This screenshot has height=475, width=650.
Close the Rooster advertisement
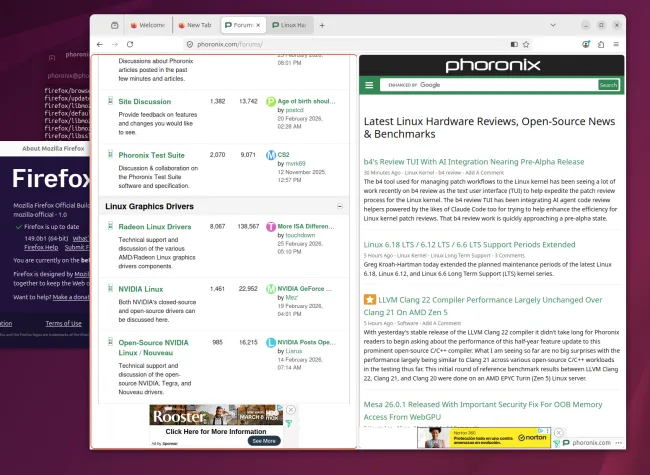291,410
